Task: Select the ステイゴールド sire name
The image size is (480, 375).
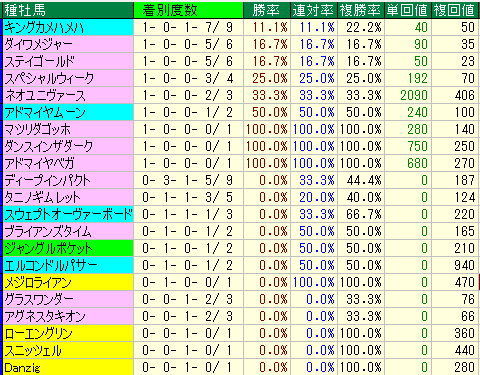Action: tap(39, 61)
